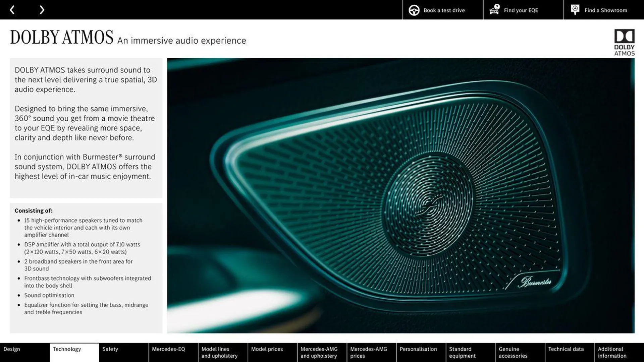Click the Find your EQE car icon
The image size is (644, 362).
[494, 9]
